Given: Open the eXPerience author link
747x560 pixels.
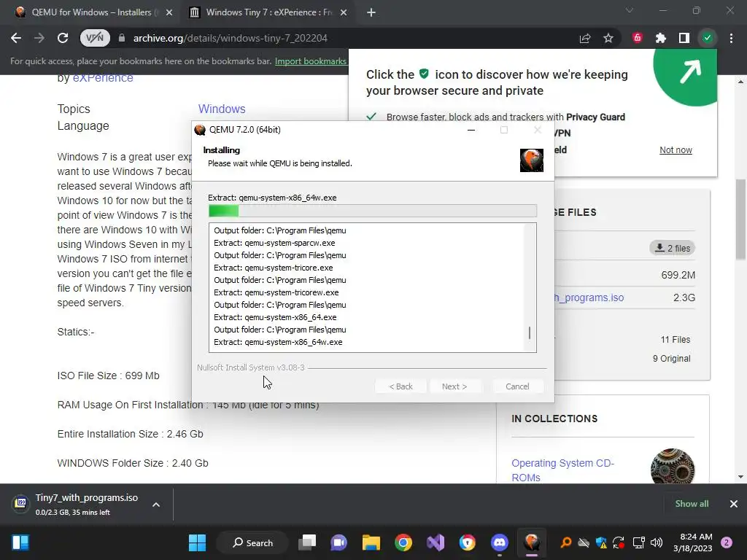Looking at the screenshot, I should click(x=103, y=77).
